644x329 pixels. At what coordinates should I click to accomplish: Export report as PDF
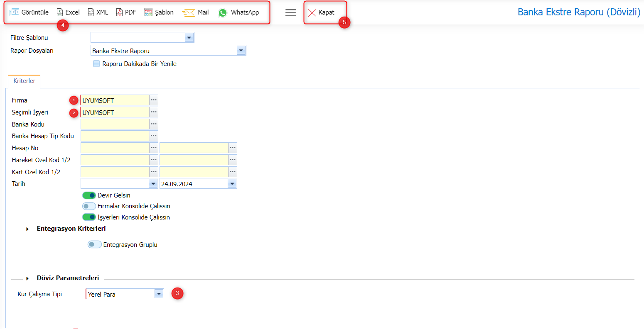[126, 12]
